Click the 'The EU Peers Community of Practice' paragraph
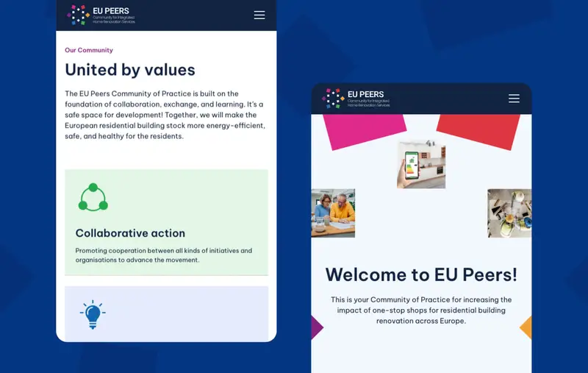The image size is (588, 373). pos(165,115)
